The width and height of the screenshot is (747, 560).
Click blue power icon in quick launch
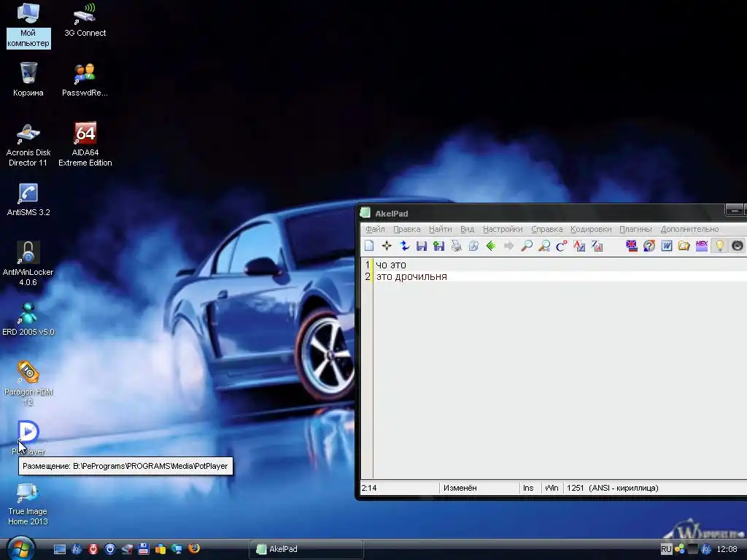pyautogui.click(x=110, y=549)
